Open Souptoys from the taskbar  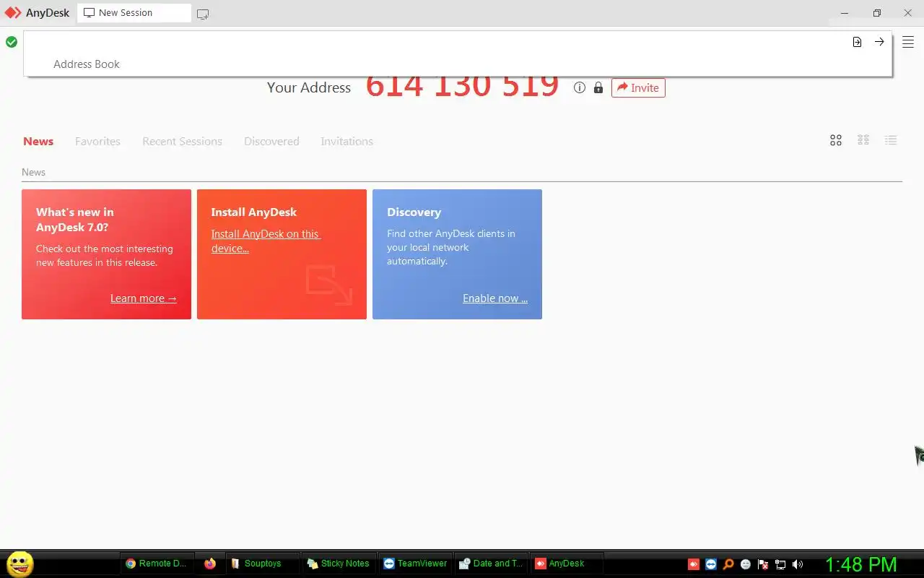click(x=263, y=564)
